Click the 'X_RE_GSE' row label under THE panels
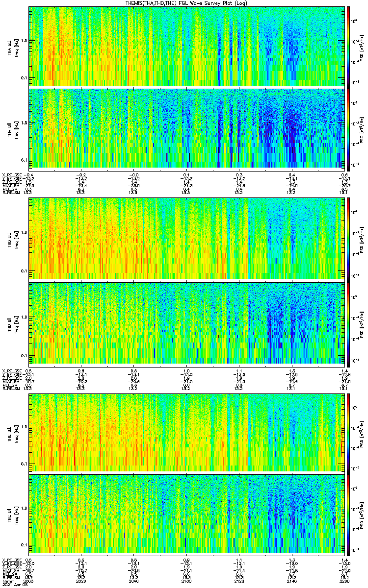The height and width of the screenshot is (588, 368). [x=11, y=560]
